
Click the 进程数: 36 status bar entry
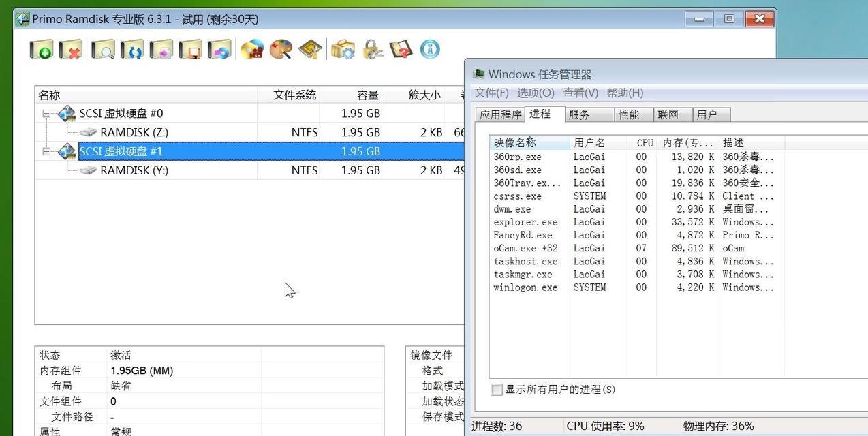[497, 426]
